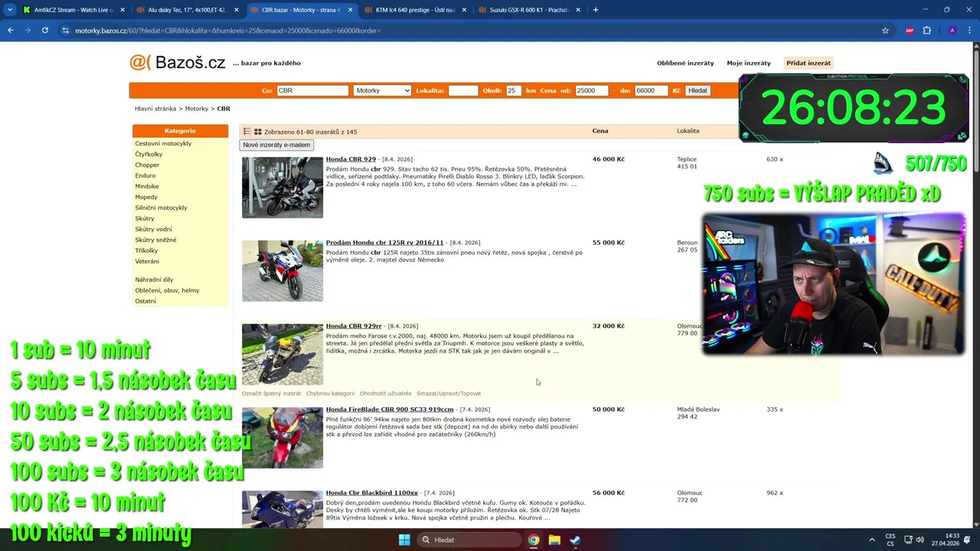Open Čtyřkolky category
980x551 pixels.
pyautogui.click(x=149, y=154)
